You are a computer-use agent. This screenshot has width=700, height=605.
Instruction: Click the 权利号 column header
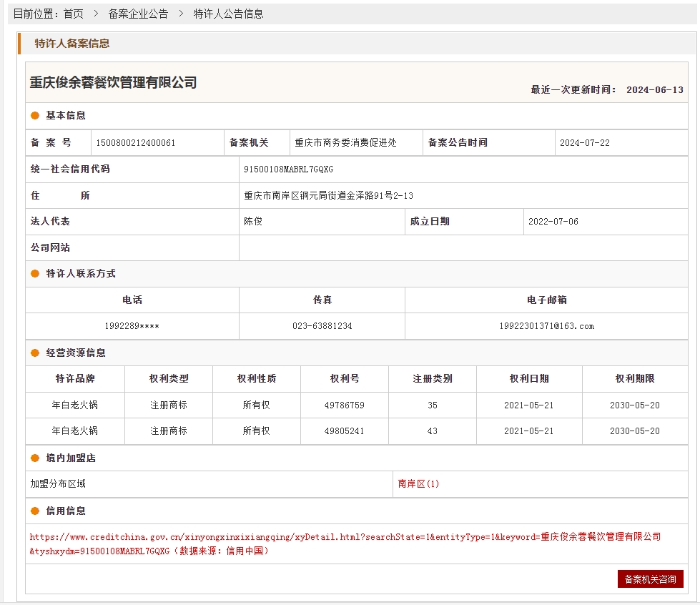click(345, 378)
